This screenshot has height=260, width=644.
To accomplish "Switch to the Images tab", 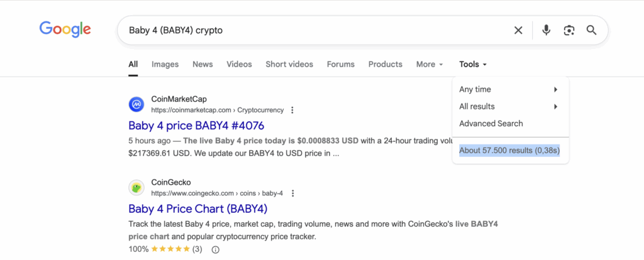I will (x=165, y=64).
